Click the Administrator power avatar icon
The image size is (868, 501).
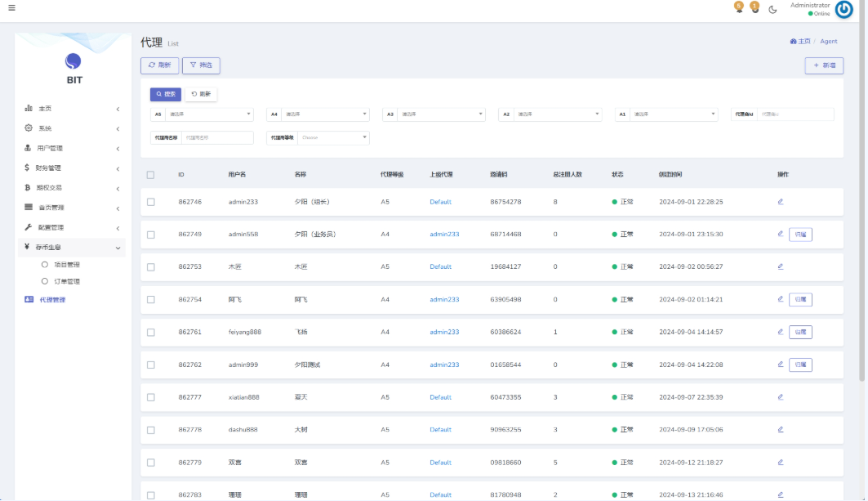click(x=844, y=9)
